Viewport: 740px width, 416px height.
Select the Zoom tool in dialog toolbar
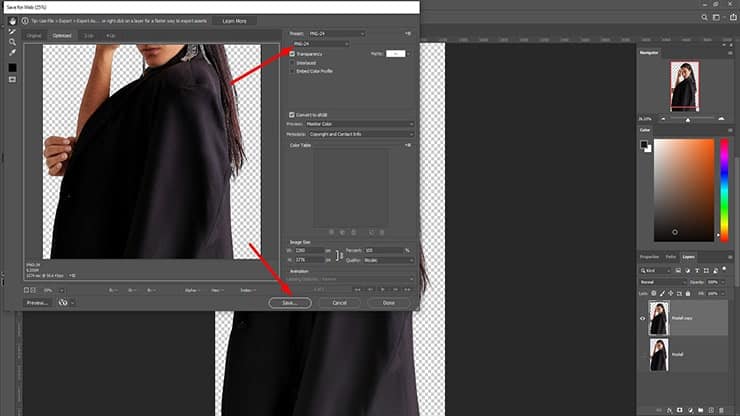click(12, 42)
